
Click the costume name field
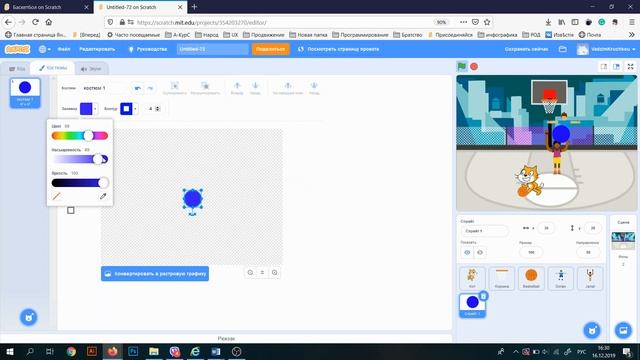click(104, 88)
